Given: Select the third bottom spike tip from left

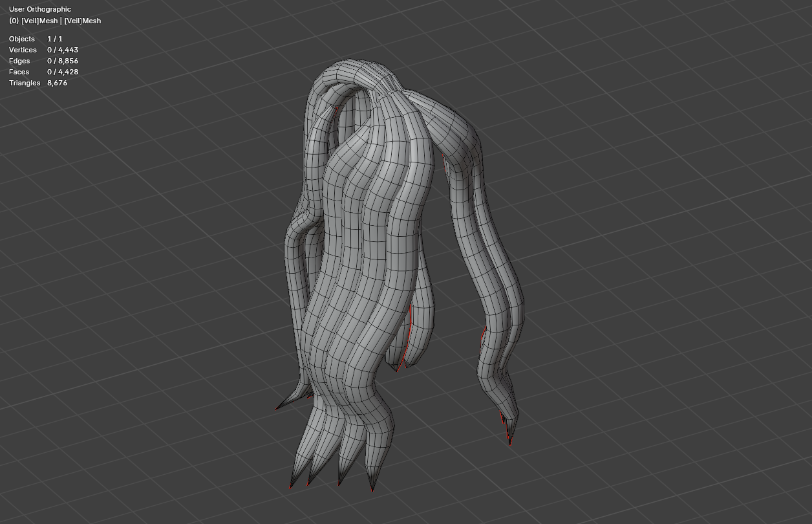Looking at the screenshot, I should (x=339, y=484).
